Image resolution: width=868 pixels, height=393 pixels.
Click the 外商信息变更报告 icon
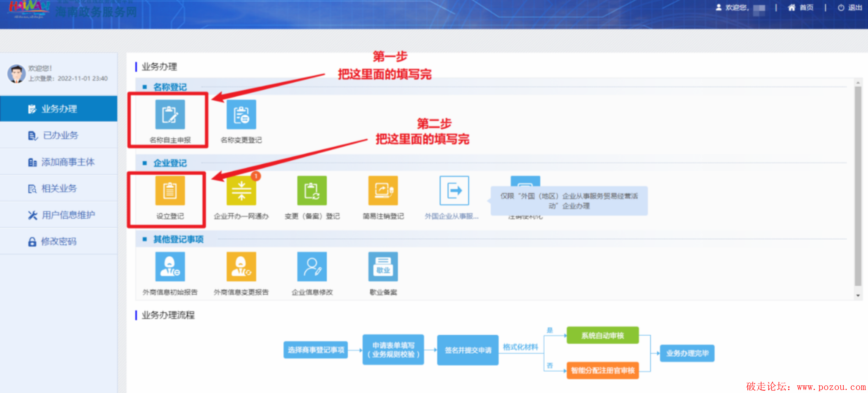pos(241,267)
